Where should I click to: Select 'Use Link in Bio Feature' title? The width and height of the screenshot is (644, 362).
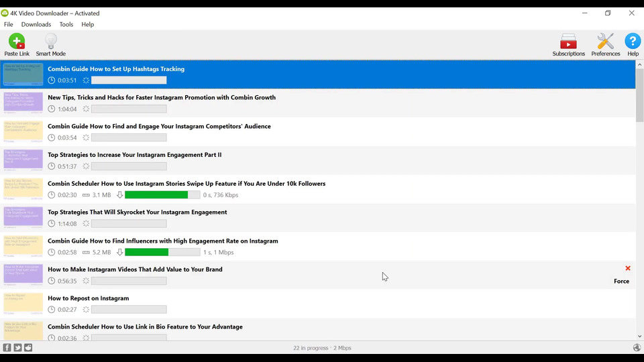145,326
